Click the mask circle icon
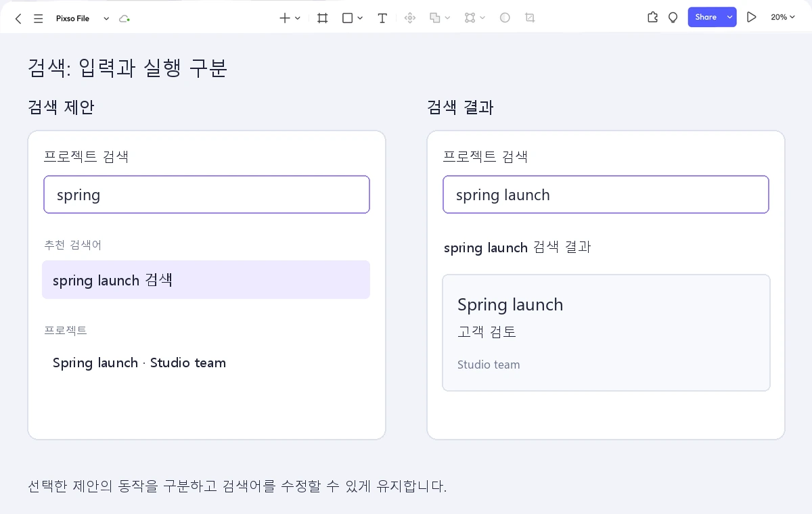 pos(505,18)
